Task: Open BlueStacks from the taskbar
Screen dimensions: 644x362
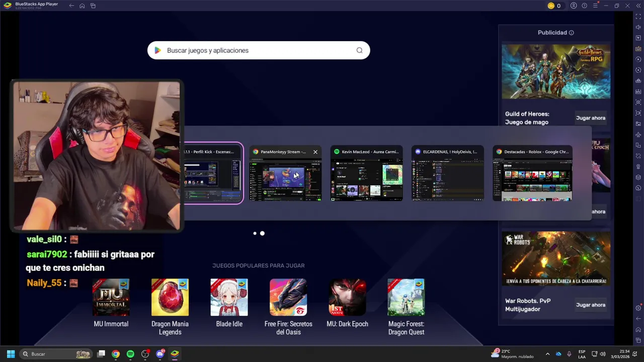Action: pyautogui.click(x=175, y=354)
